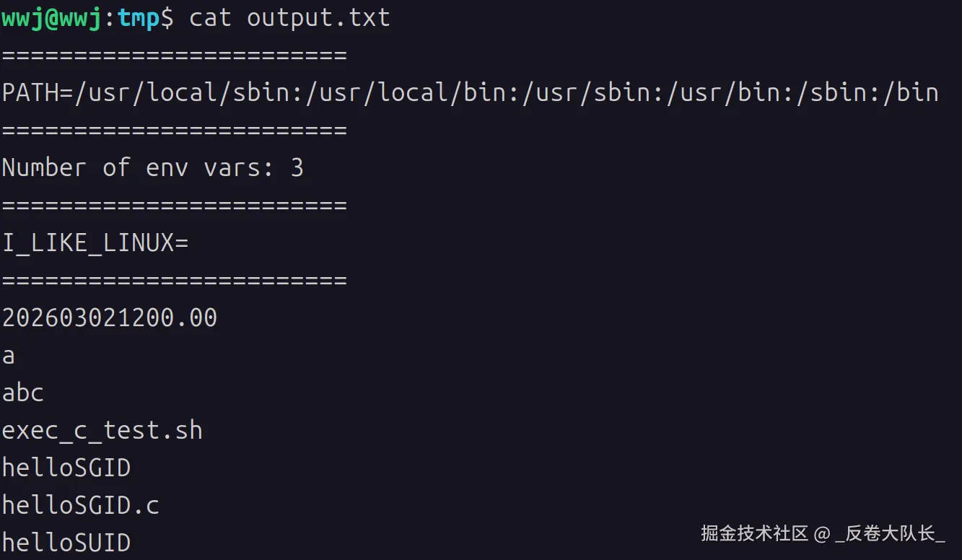Click the 'abc' file entry

pos(23,393)
